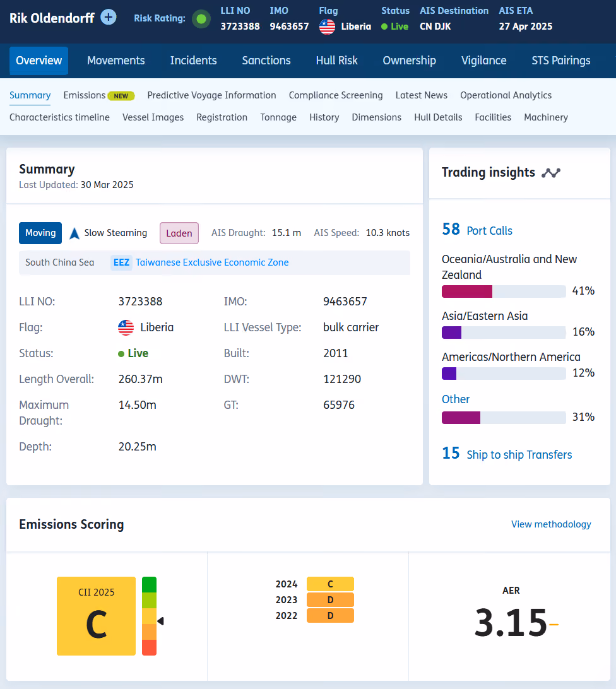Jump to the Emissions section
The image size is (616, 689).
point(85,95)
